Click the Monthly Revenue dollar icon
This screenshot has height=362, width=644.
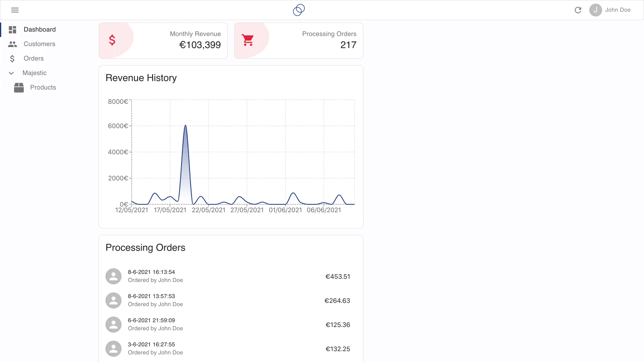112,40
